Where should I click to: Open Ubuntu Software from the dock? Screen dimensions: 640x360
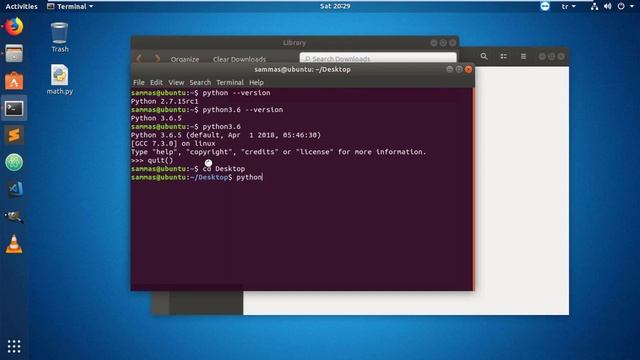click(x=14, y=81)
